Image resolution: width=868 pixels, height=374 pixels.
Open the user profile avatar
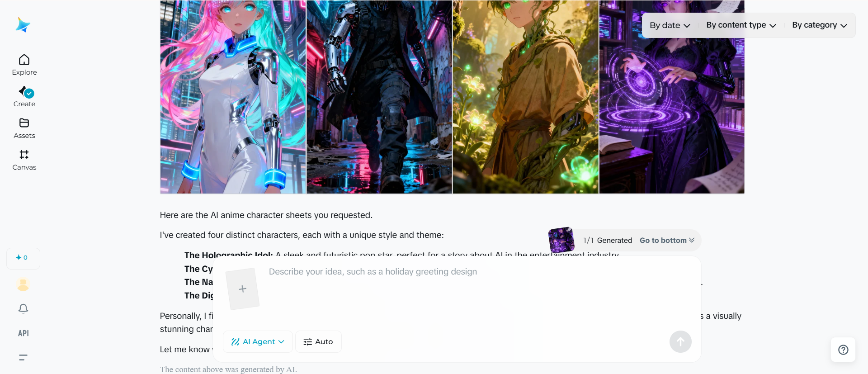23,284
